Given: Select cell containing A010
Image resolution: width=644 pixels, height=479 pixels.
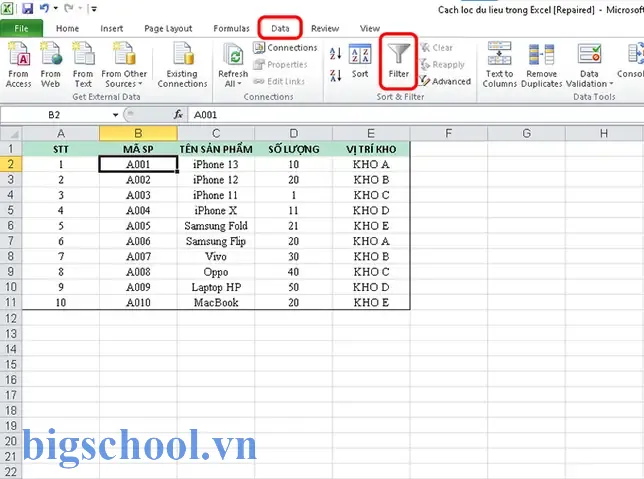Looking at the screenshot, I should coord(138,303).
